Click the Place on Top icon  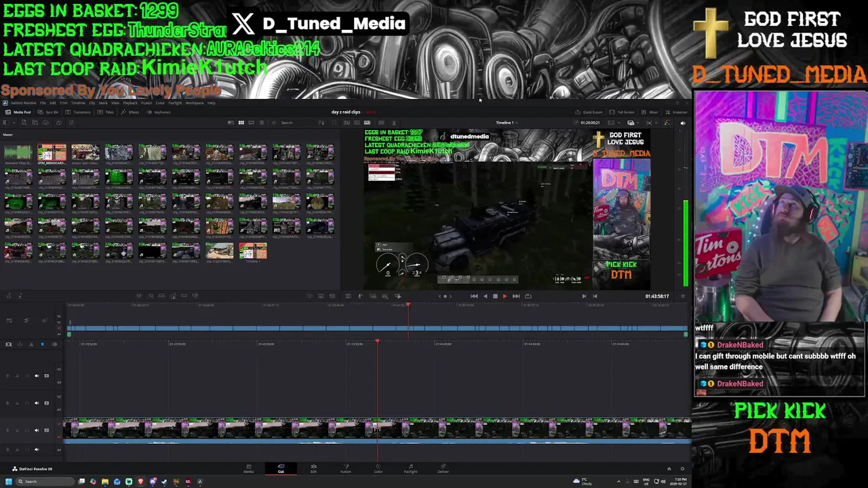[x=184, y=296]
